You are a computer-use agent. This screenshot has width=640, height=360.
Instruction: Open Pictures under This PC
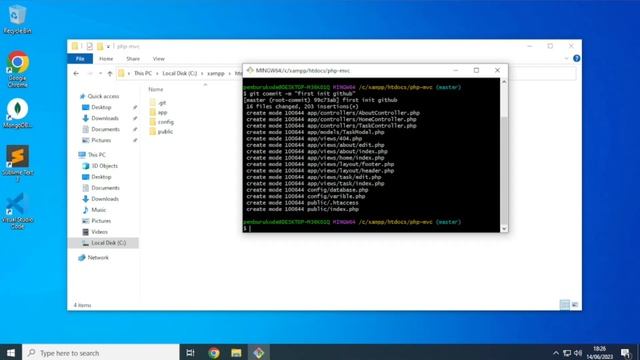(x=101, y=221)
